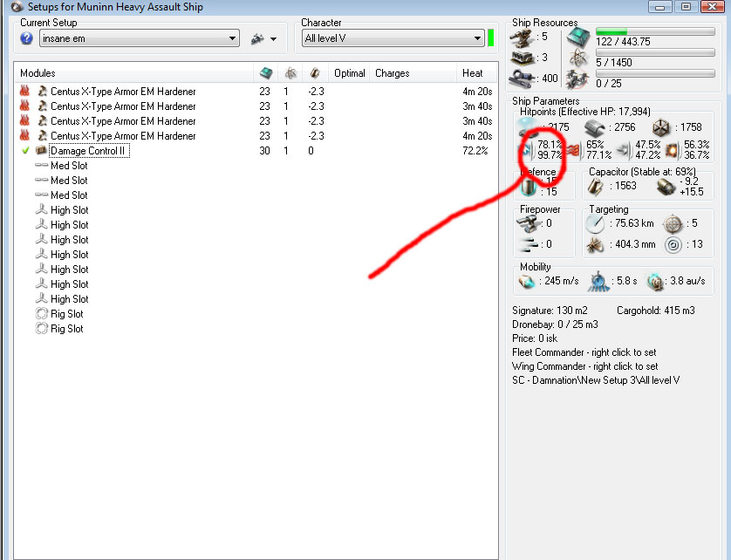The height and width of the screenshot is (560, 731).
Task: Sort by the CPU column header icon
Action: tap(266, 72)
